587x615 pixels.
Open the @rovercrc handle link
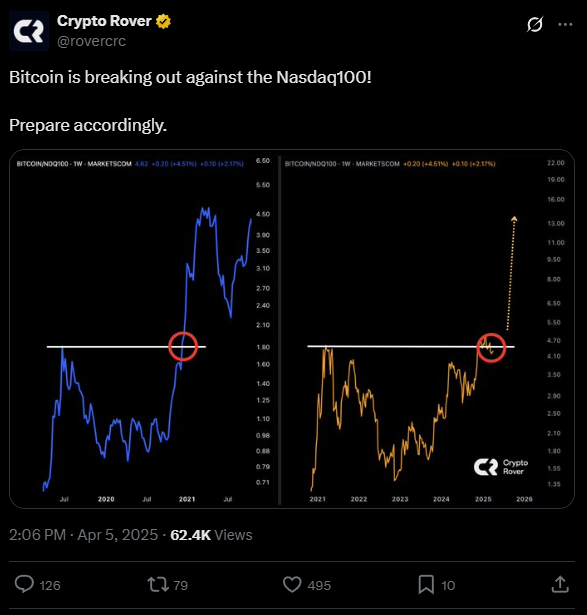(91, 41)
